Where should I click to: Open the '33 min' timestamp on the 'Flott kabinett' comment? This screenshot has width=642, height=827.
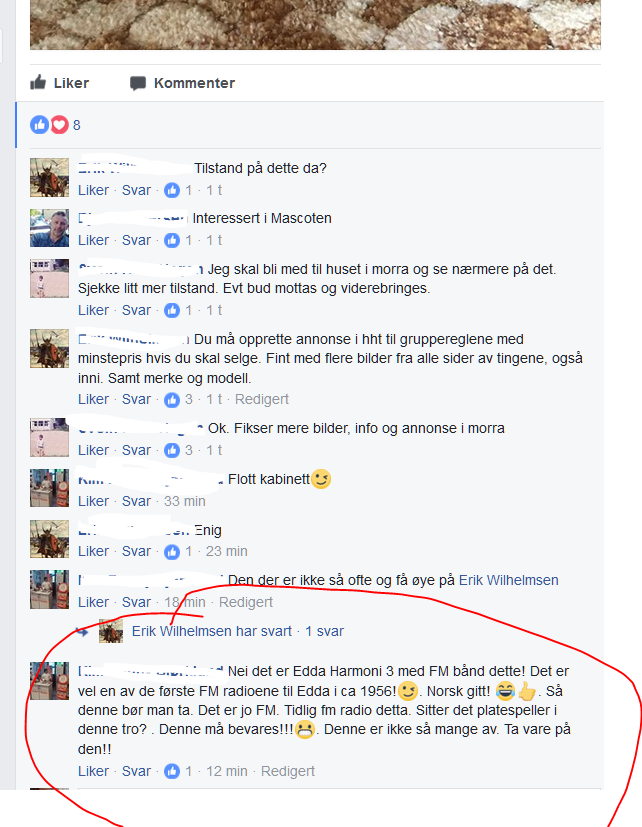[x=185, y=501]
